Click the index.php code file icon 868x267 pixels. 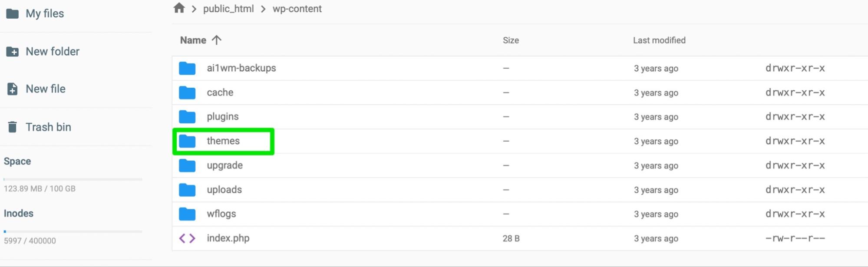(x=187, y=238)
